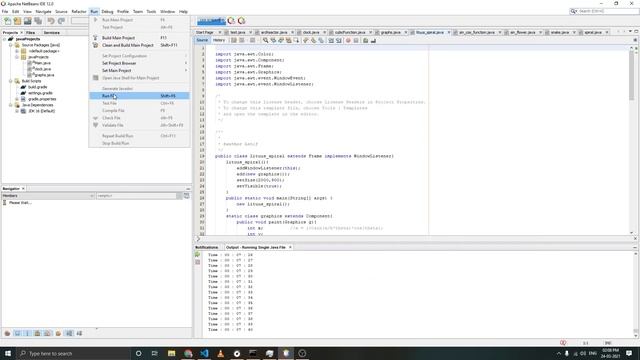Open Google Chrome from the taskbar
Viewport: 640px width, 360px height.
(188, 353)
